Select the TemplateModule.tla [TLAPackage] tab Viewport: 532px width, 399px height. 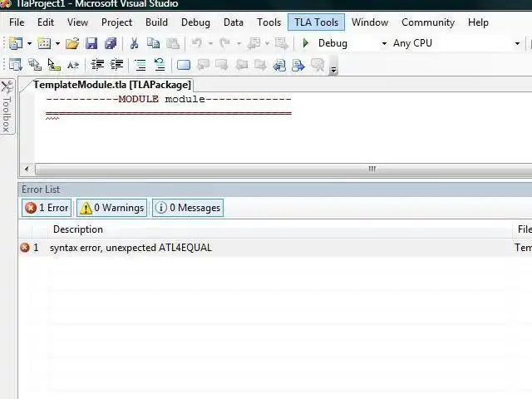click(112, 85)
